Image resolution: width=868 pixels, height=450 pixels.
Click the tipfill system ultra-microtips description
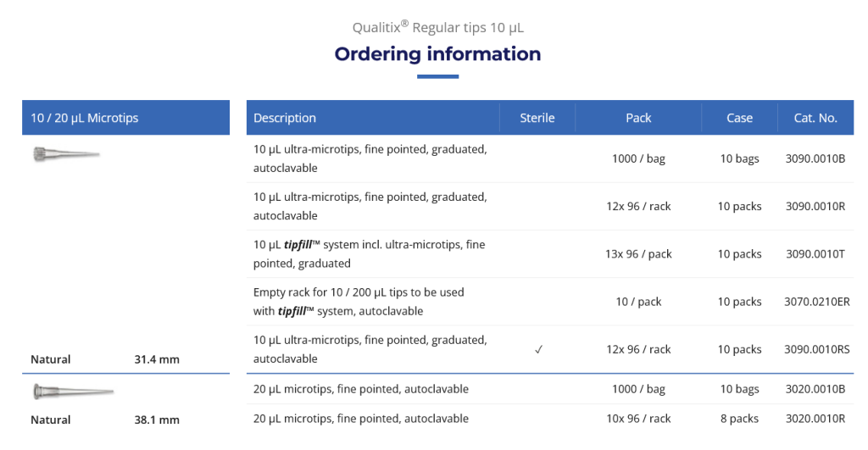point(370,253)
